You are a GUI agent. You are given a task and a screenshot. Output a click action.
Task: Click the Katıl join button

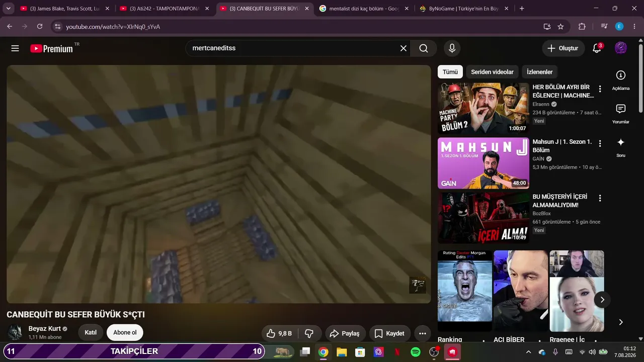click(x=91, y=332)
